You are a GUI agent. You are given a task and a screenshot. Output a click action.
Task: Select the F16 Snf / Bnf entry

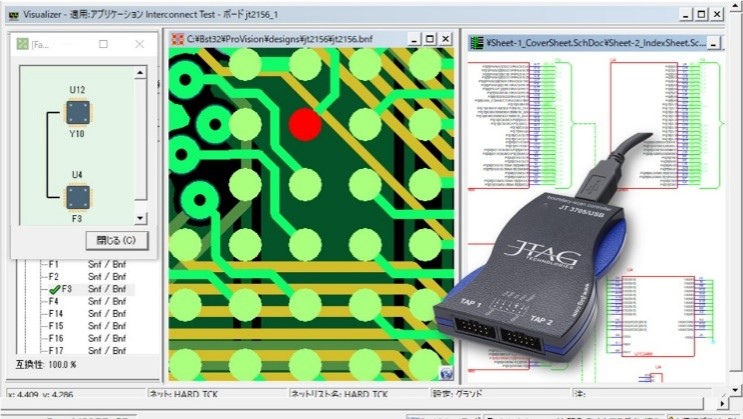(x=106, y=339)
